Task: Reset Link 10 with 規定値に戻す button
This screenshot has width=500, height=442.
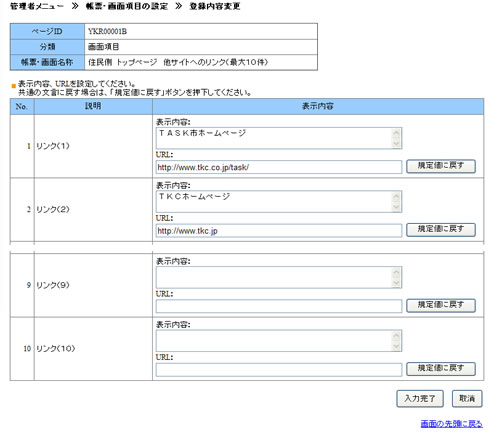Action: (x=441, y=369)
